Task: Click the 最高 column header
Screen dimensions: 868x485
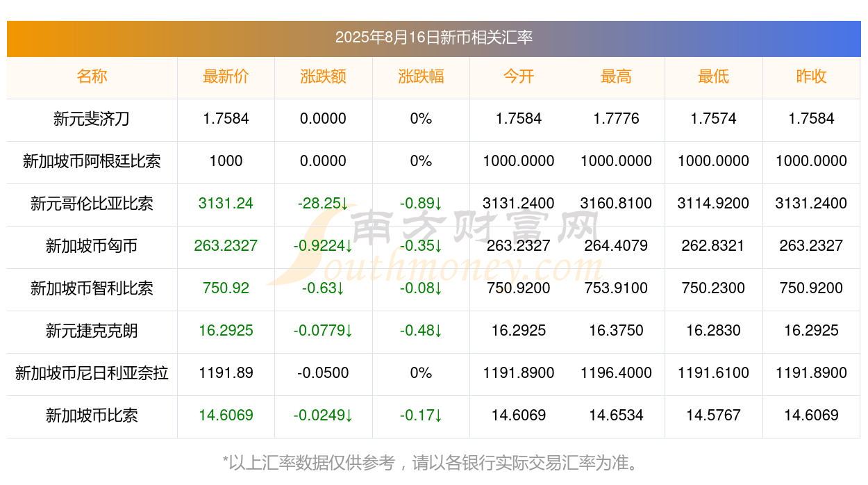Action: pyautogui.click(x=616, y=76)
